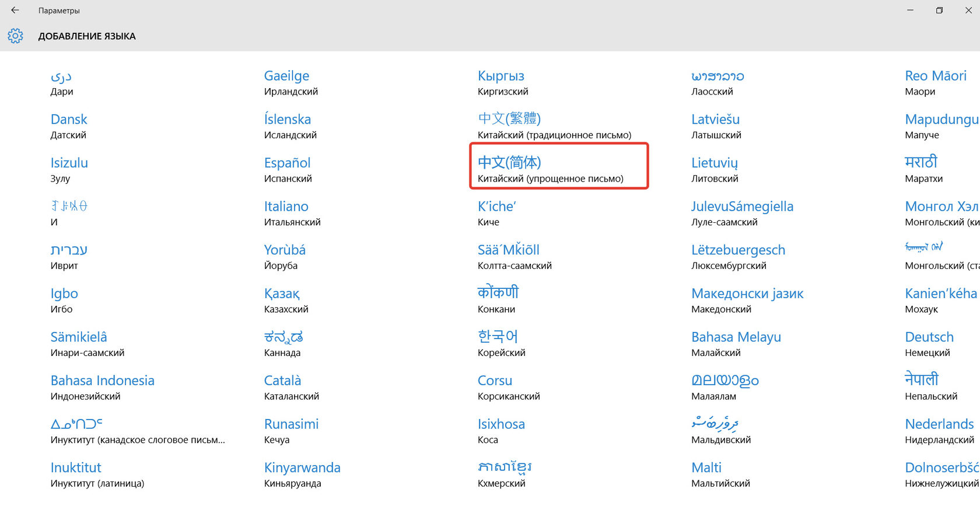Choose Deutsch (Немецкий) language
This screenshot has width=980, height=524.
(929, 344)
